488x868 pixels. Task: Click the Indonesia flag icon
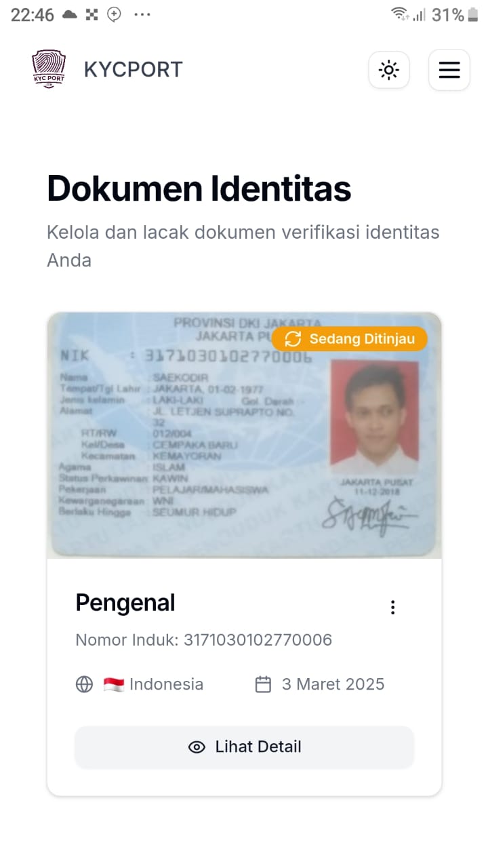tap(113, 684)
